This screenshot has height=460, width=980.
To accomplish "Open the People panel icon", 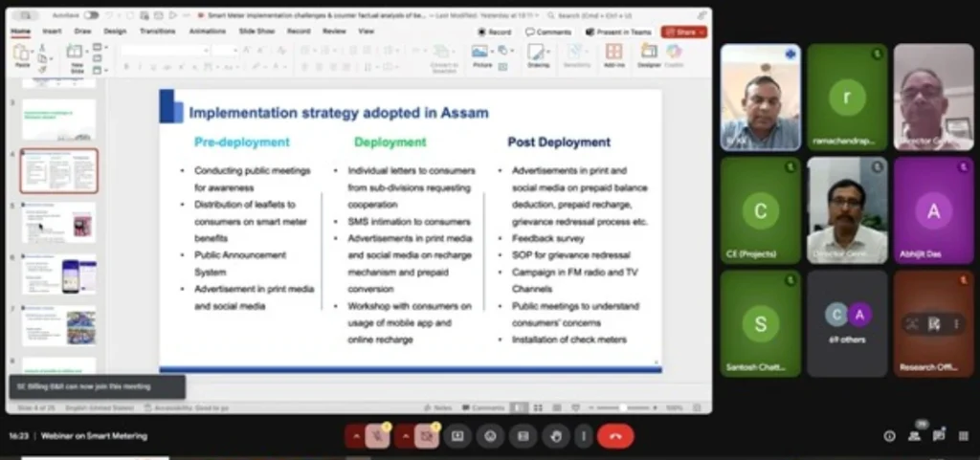I will [914, 436].
